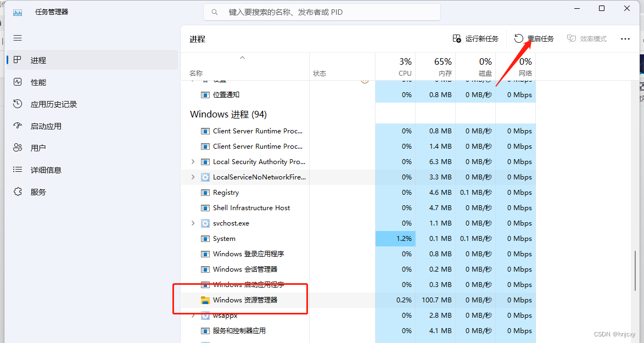This screenshot has height=343, width=644.
Task: Select Windows 启动应用程序 process
Action: point(358,285)
